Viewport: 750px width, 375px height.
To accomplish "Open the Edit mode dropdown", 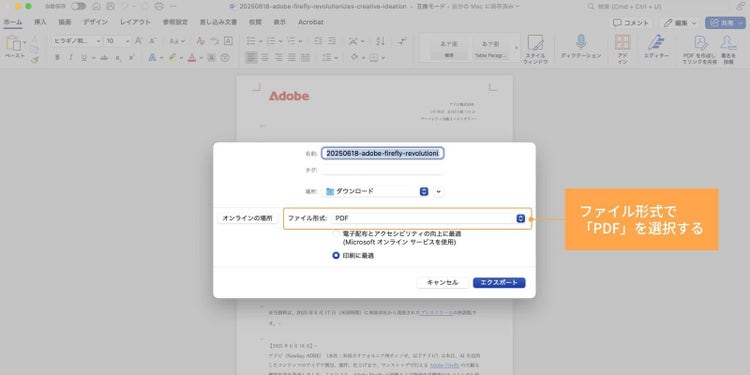I will (x=681, y=22).
